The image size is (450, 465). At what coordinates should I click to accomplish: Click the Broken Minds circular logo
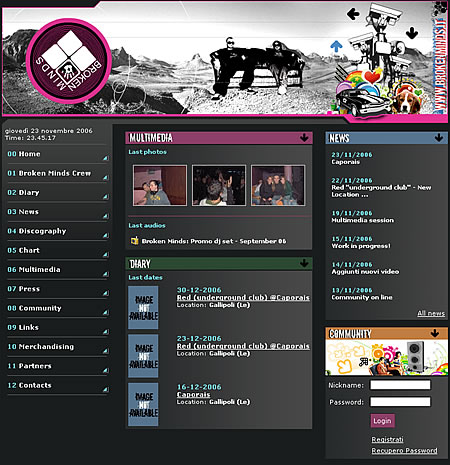tap(69, 61)
